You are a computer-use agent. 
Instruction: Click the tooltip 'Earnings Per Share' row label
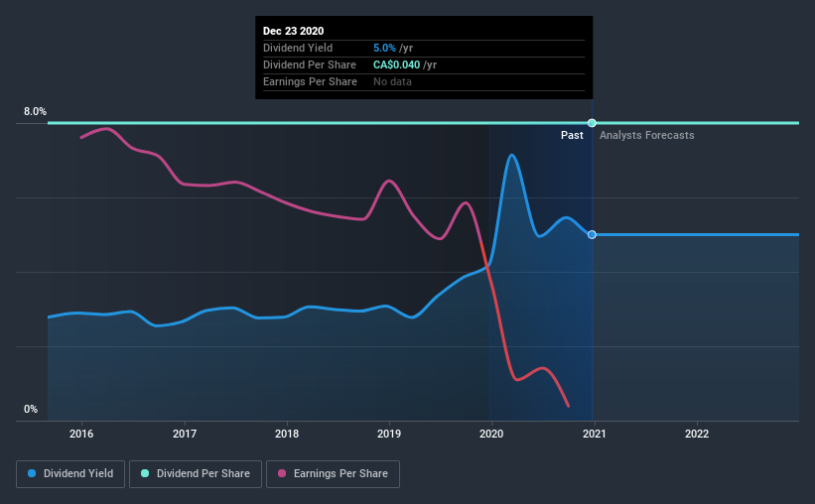[x=310, y=81]
